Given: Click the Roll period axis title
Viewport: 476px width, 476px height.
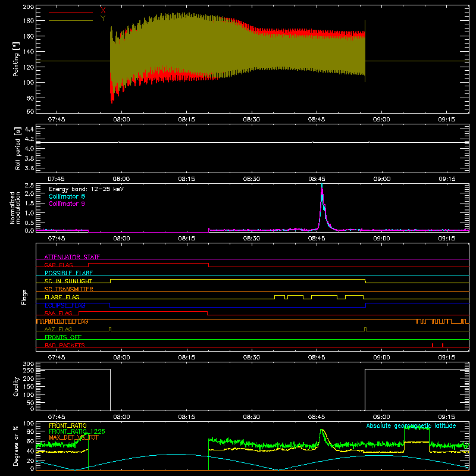Looking at the screenshot, I should tap(18, 148).
